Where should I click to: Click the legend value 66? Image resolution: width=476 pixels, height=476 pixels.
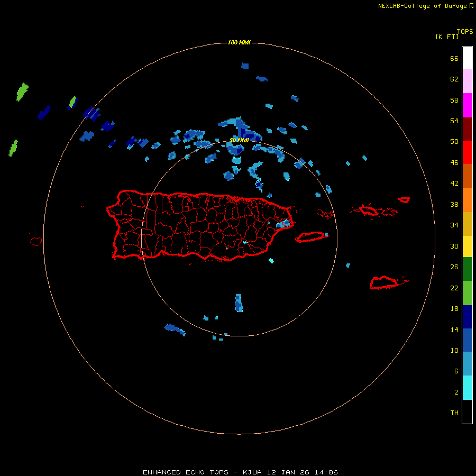tap(454, 58)
